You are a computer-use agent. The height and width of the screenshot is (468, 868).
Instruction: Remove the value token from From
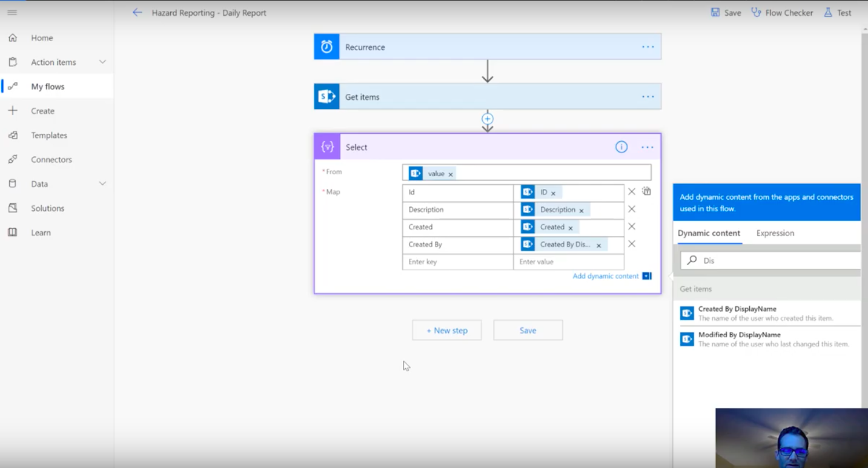pyautogui.click(x=451, y=174)
